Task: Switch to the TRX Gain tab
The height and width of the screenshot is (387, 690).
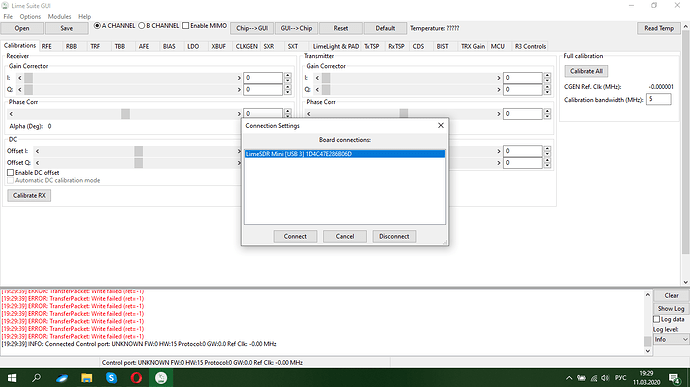Action: 473,46
